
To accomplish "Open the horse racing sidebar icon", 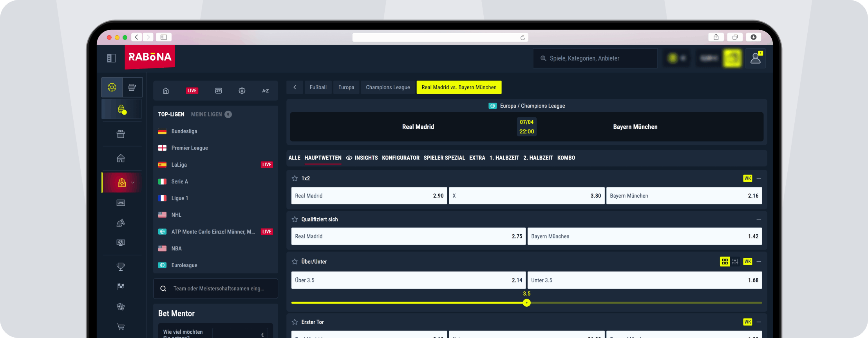I will pyautogui.click(x=121, y=223).
